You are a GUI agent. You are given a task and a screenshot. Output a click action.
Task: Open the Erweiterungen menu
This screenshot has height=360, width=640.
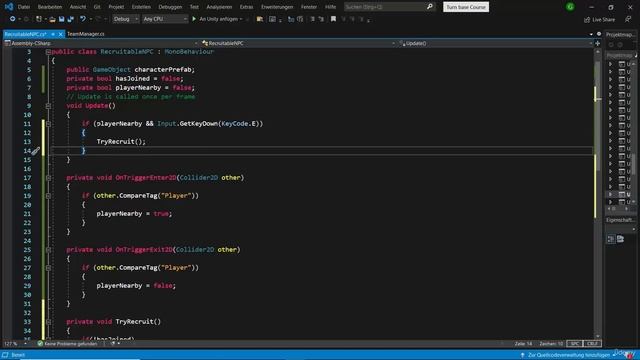tap(277, 7)
